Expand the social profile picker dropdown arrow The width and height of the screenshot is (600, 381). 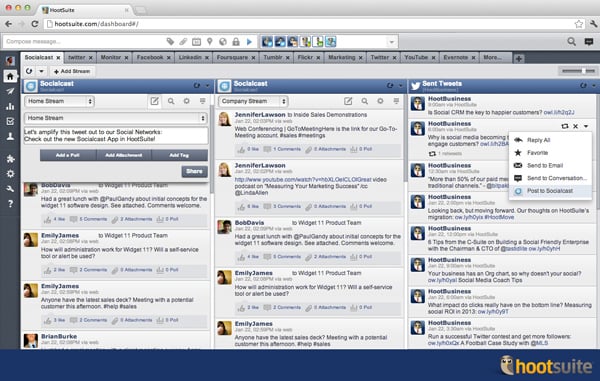[x=391, y=42]
